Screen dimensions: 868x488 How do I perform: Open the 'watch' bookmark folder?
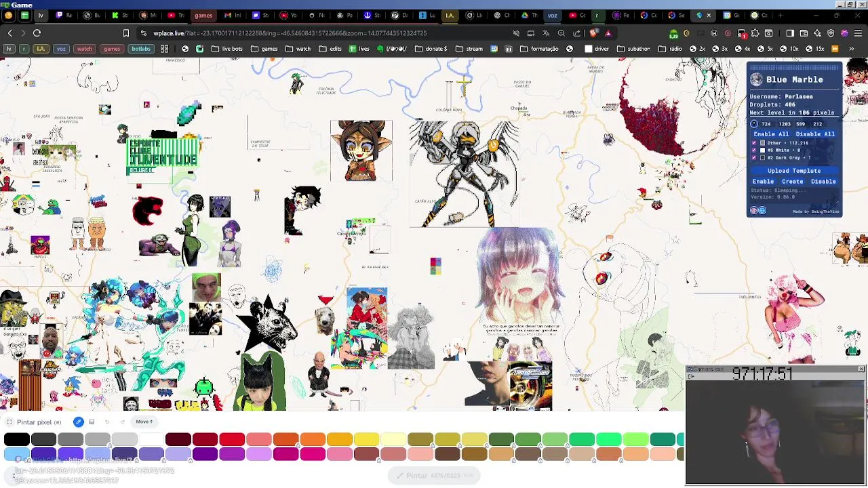pyautogui.click(x=298, y=49)
